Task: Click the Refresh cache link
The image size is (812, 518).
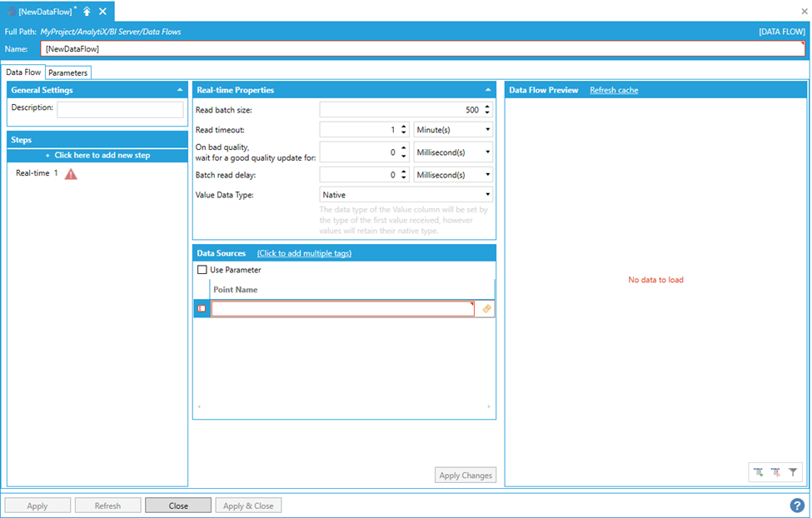Action: [x=614, y=90]
